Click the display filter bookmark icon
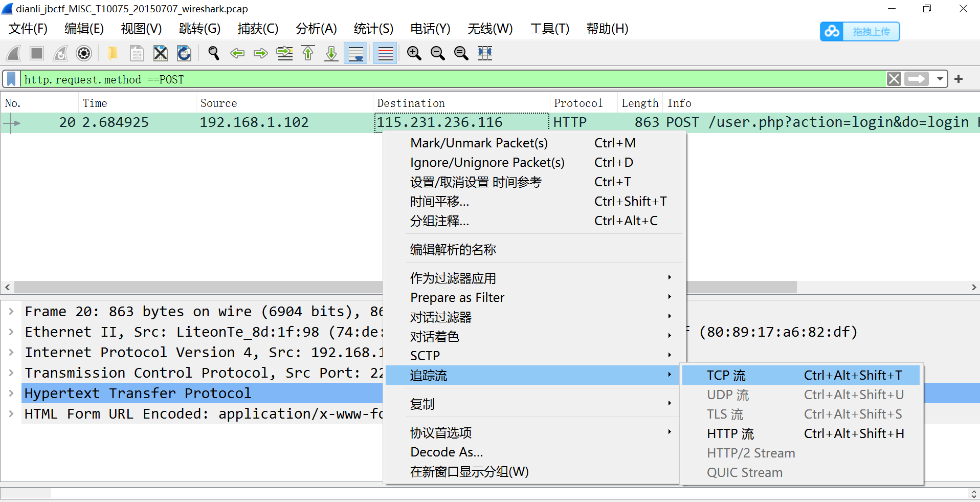The width and height of the screenshot is (980, 502). pos(11,79)
